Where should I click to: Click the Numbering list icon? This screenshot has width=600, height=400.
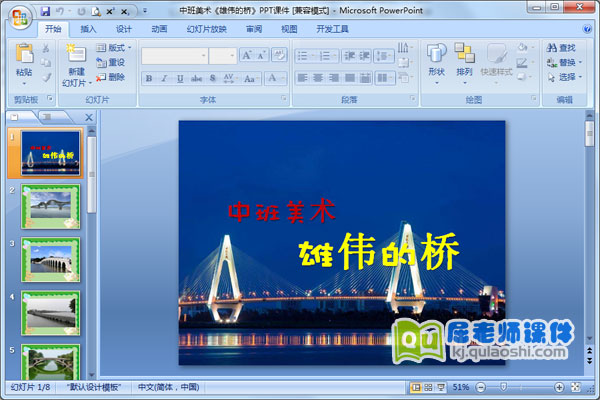pyautogui.click(x=327, y=56)
